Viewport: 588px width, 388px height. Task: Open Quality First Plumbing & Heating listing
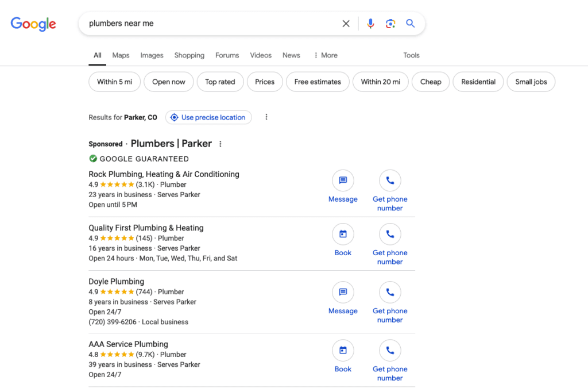[x=146, y=228]
